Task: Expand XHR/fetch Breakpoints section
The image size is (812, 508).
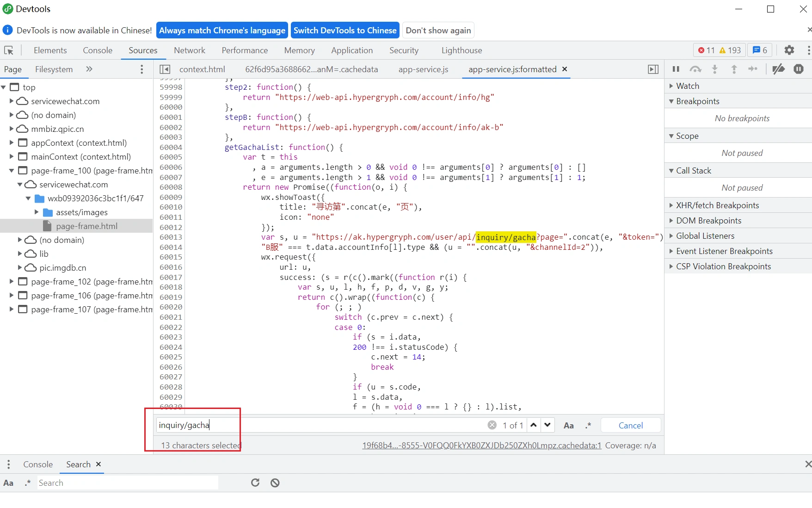Action: (717, 205)
